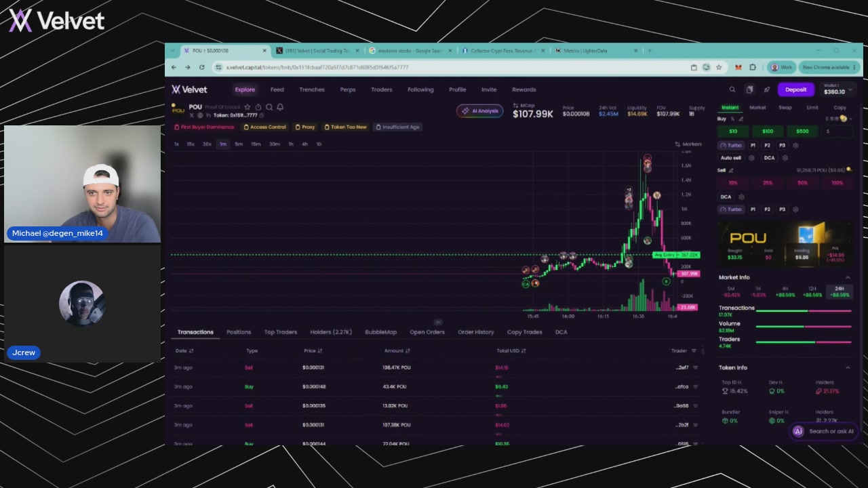Open the search icon in Velvet header
The width and height of the screenshot is (868, 488).
732,89
